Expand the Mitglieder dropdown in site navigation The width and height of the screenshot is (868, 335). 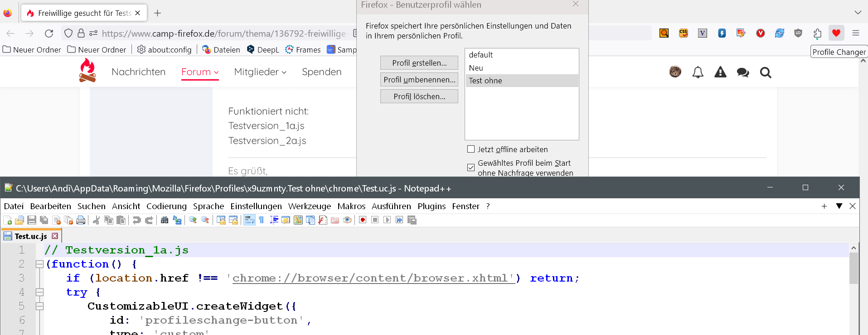(260, 72)
